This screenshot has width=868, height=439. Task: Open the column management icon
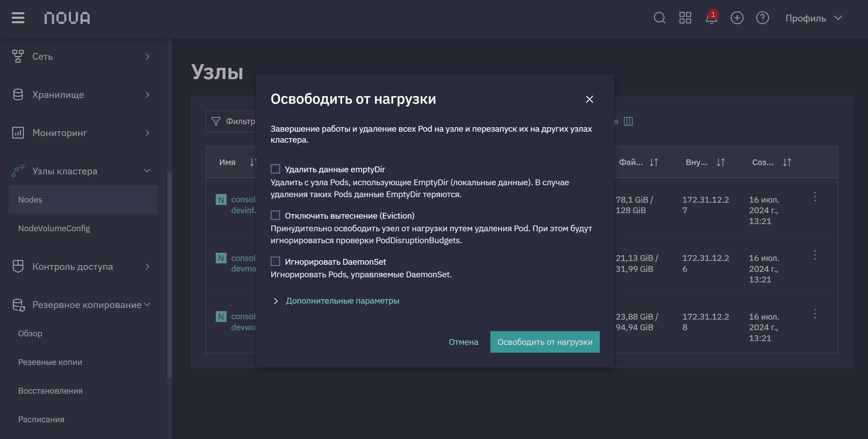[628, 121]
